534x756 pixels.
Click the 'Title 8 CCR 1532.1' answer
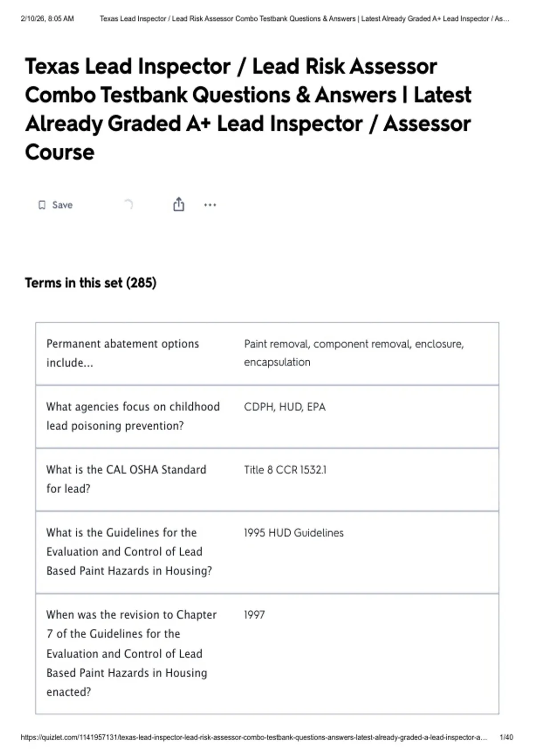pyautogui.click(x=285, y=470)
